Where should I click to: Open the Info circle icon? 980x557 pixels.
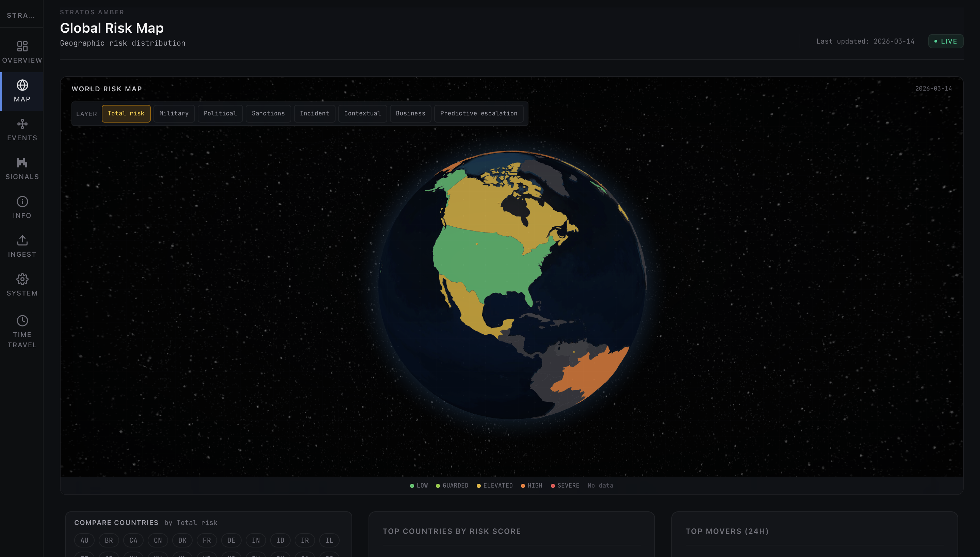(x=22, y=202)
